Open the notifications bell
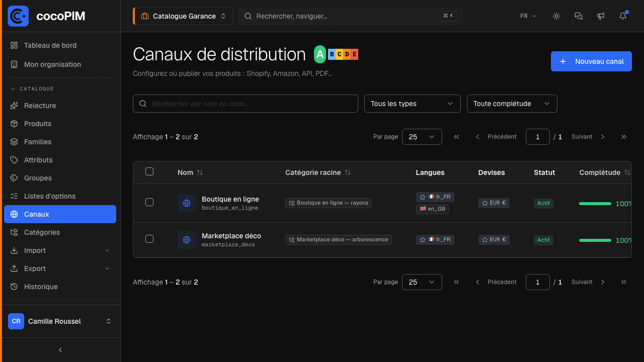 623,16
